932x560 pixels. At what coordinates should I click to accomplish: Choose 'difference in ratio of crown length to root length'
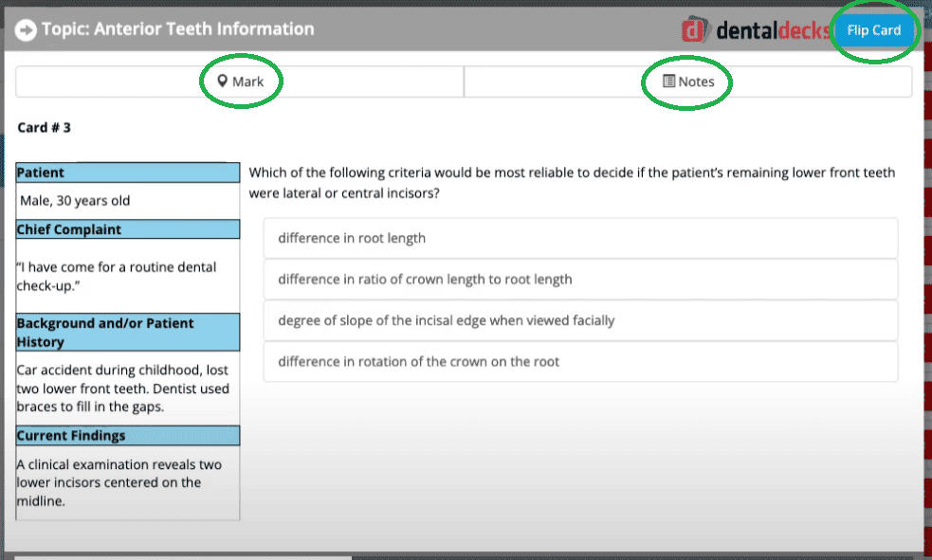(580, 279)
